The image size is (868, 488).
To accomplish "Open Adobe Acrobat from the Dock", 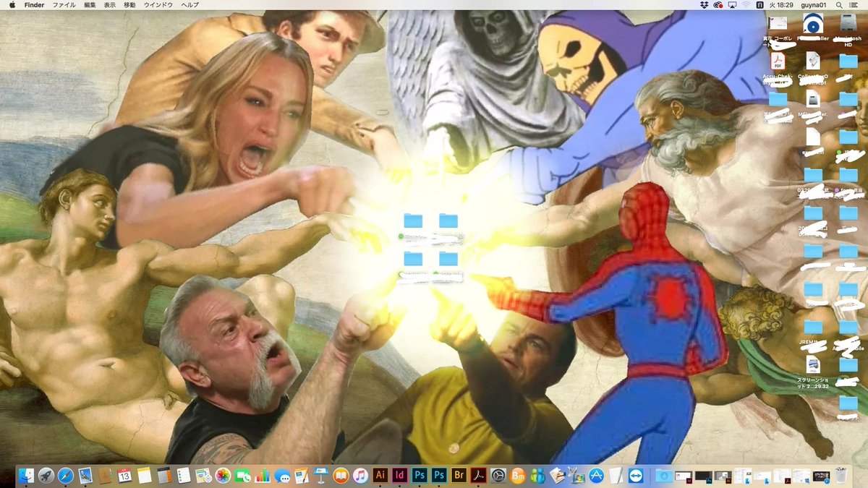I will [x=477, y=475].
